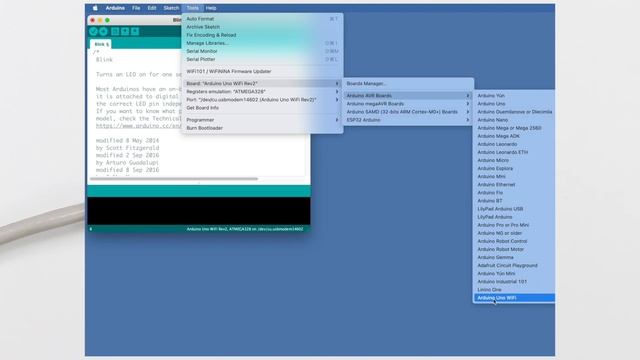The width and height of the screenshot is (640, 360).
Task: Select the Arduino Ethernet board
Action: (514, 185)
